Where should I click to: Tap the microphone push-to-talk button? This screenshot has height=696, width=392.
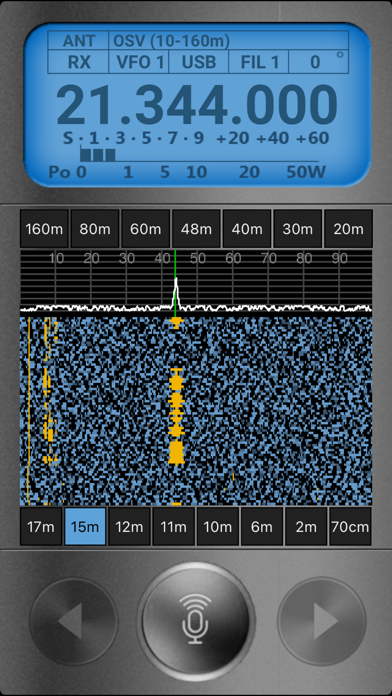tap(196, 621)
